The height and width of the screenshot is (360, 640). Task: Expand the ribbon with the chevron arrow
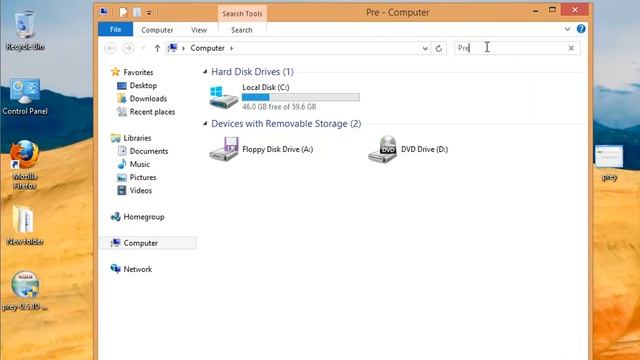coord(567,29)
